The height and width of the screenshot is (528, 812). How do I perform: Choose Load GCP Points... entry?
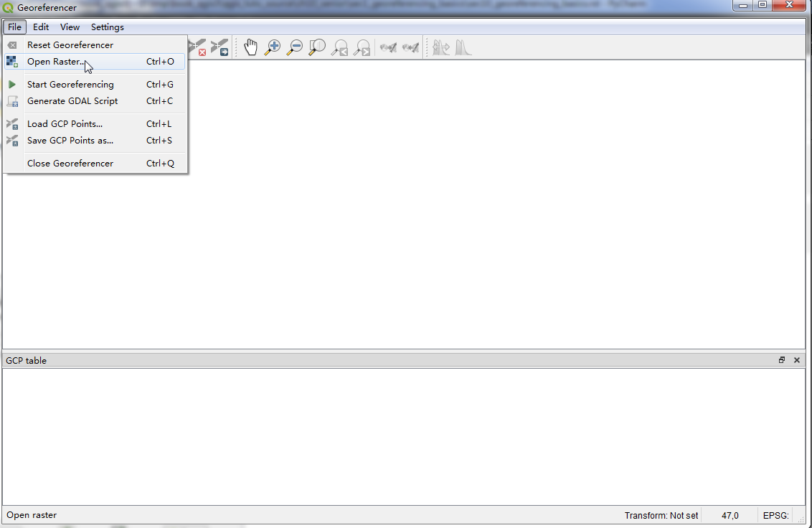(x=95, y=124)
